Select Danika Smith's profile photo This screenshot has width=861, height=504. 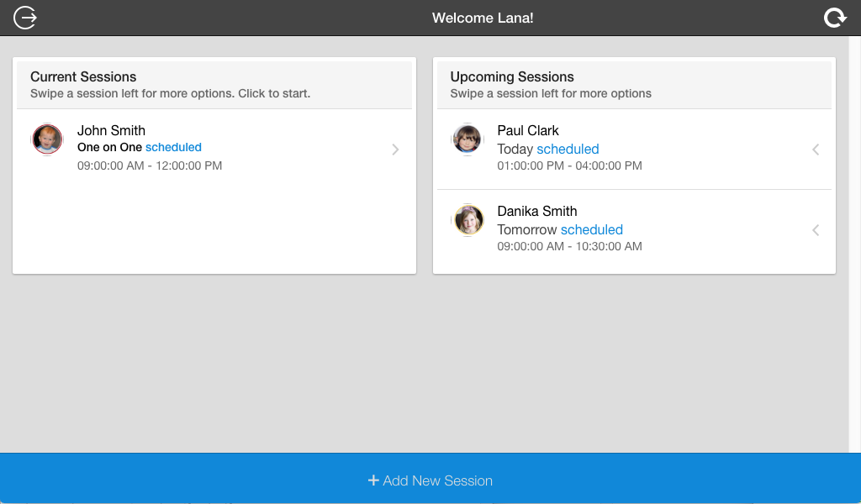point(468,220)
